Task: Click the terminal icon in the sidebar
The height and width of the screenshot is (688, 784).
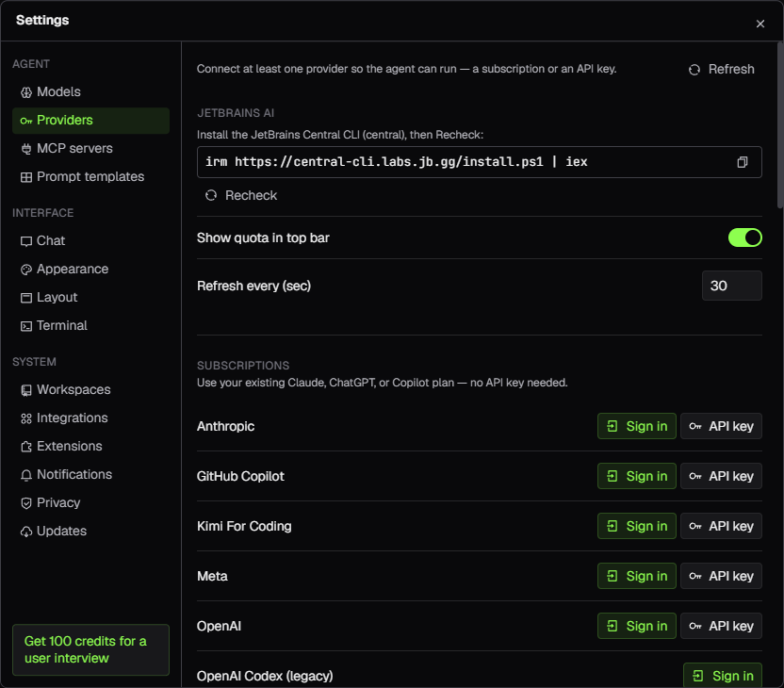Action: point(26,326)
